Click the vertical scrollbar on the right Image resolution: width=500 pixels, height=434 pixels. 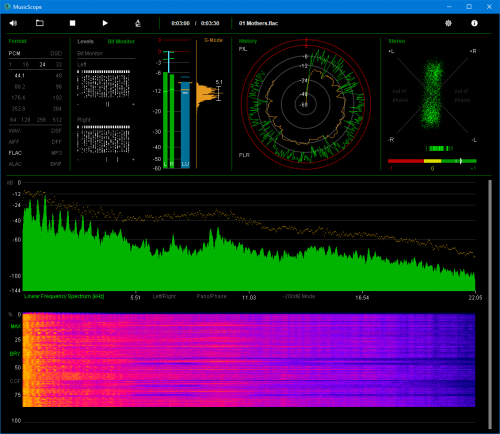(x=490, y=304)
